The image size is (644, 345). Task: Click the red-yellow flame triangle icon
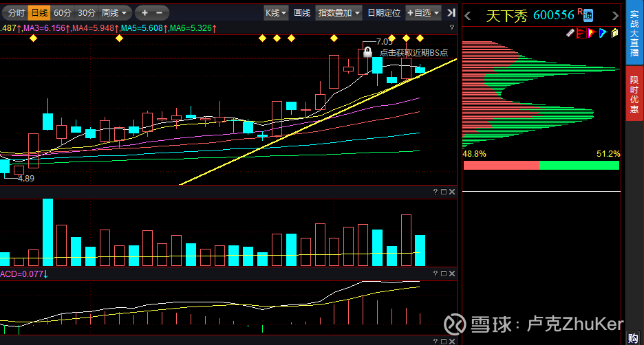[x=592, y=32]
